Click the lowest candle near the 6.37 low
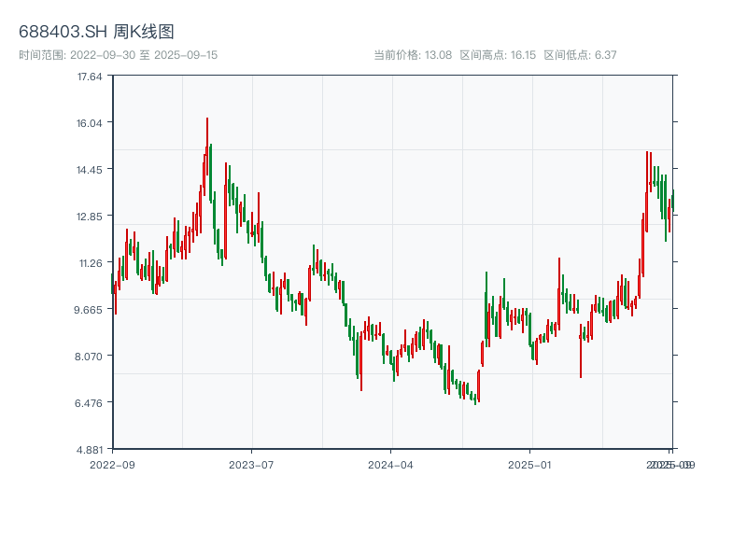 pyautogui.click(x=475, y=399)
